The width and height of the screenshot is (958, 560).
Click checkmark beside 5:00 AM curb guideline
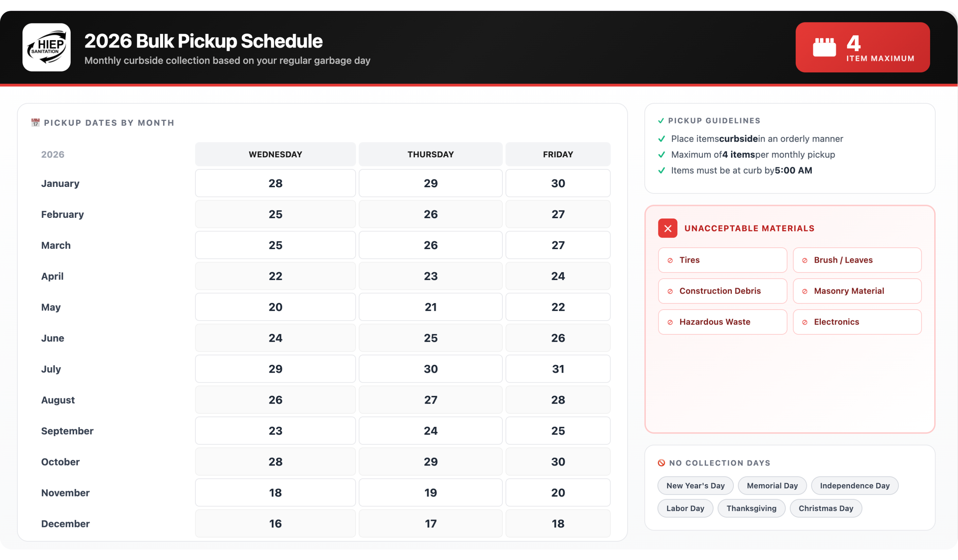tap(661, 171)
